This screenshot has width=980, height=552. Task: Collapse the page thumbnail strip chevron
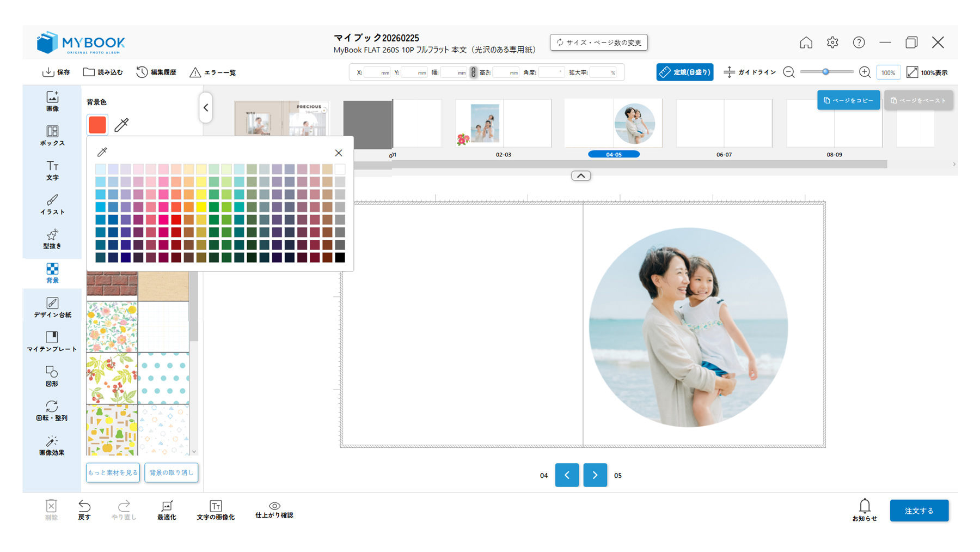581,175
